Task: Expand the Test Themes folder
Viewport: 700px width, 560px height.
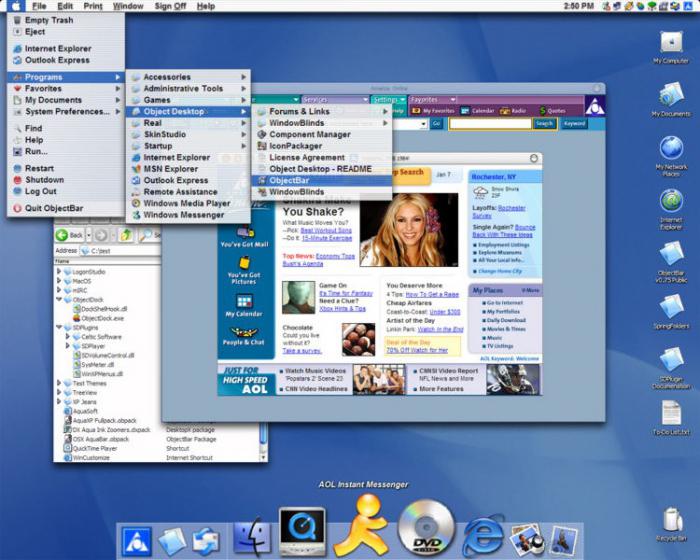Action: point(59,383)
